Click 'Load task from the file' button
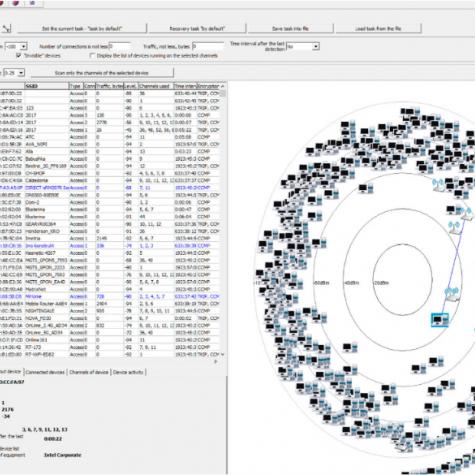The height and width of the screenshot is (475, 475). pyautogui.click(x=378, y=29)
